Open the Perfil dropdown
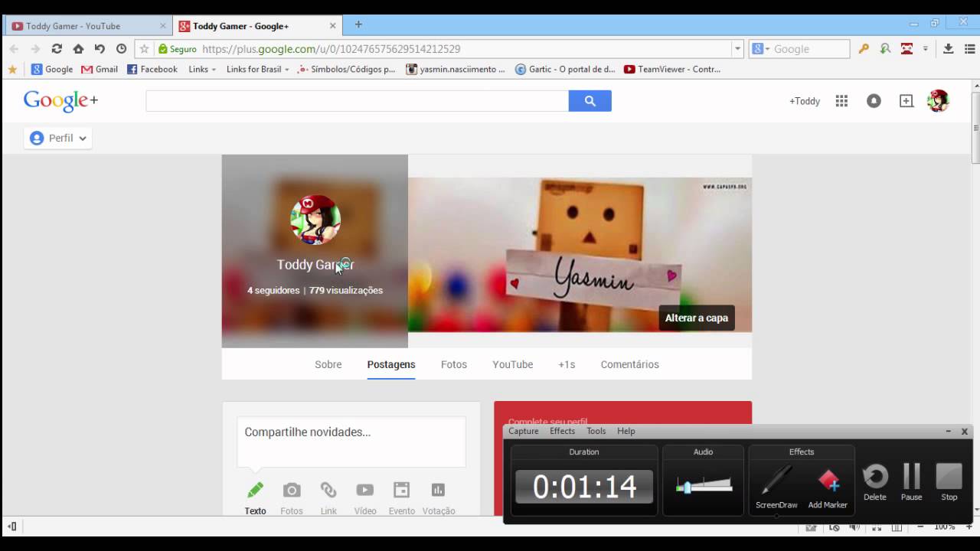980x551 pixels. tap(58, 138)
